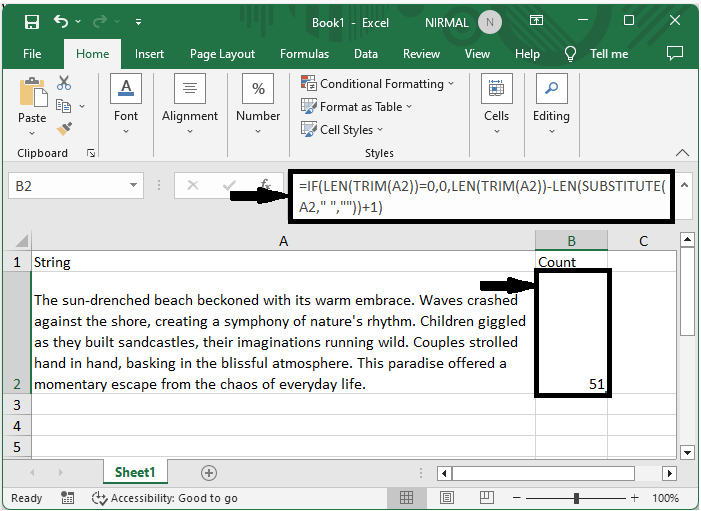This screenshot has height=511, width=701.
Task: Click the Name Box showing B2
Action: tap(67, 186)
